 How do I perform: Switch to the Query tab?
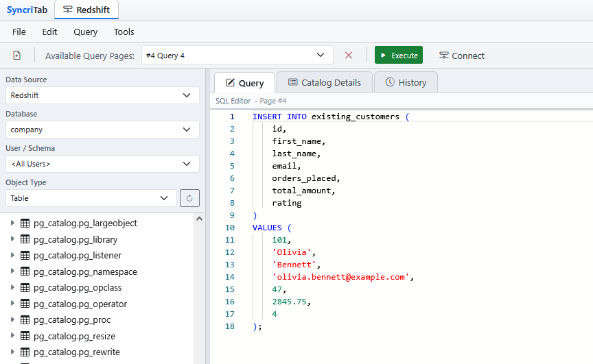tap(245, 83)
